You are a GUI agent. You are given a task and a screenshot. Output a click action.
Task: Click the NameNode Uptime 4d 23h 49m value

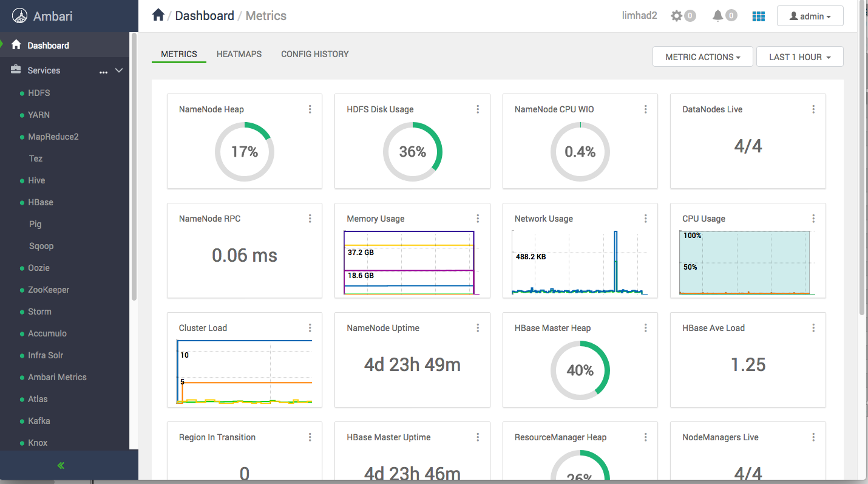413,364
